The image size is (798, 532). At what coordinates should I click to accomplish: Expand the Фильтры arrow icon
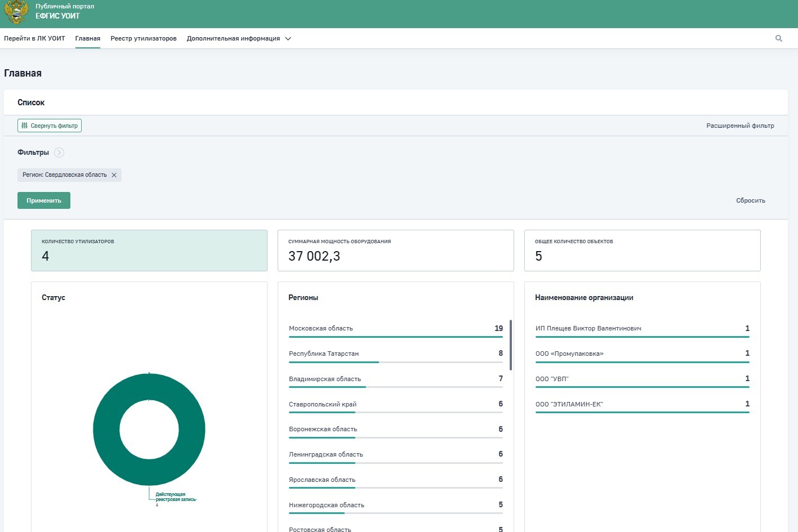tap(59, 153)
